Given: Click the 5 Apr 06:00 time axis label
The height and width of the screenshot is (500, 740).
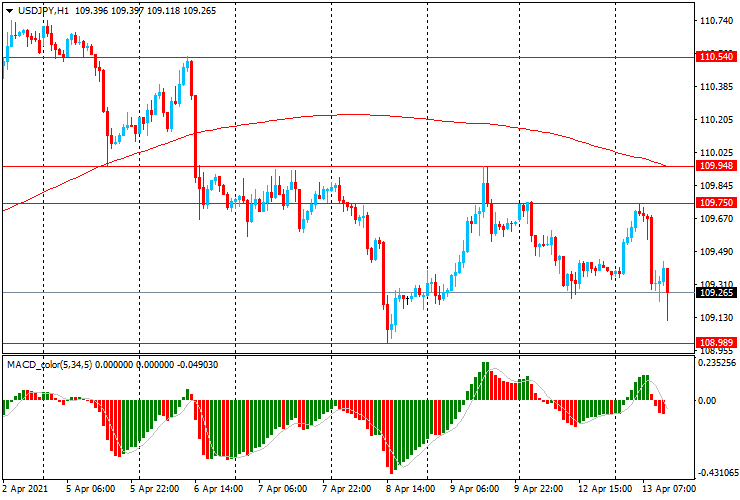Looking at the screenshot, I should point(90,488).
